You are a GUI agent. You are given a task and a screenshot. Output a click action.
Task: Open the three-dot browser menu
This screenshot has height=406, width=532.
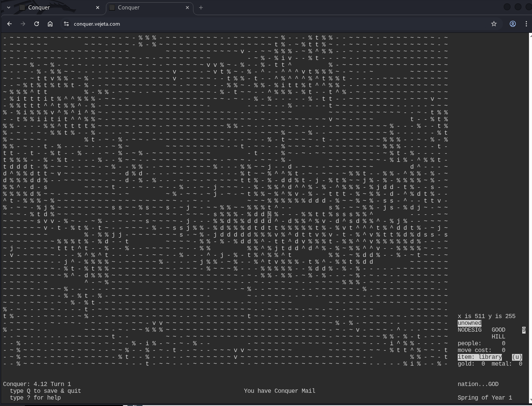click(526, 24)
